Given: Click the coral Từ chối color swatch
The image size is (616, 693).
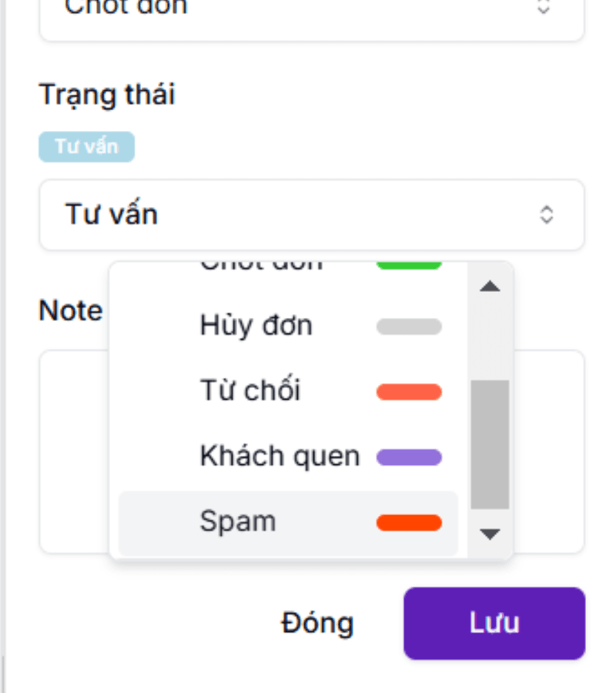Looking at the screenshot, I should pyautogui.click(x=409, y=392).
